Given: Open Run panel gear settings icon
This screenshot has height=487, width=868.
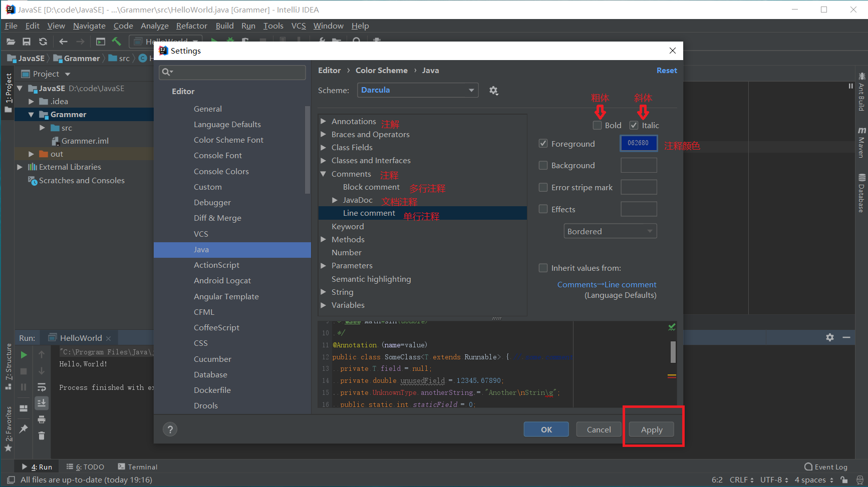Looking at the screenshot, I should (x=830, y=338).
